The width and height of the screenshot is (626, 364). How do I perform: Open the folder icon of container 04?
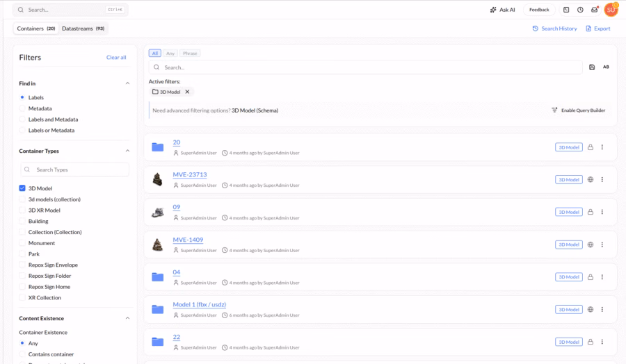(x=158, y=276)
